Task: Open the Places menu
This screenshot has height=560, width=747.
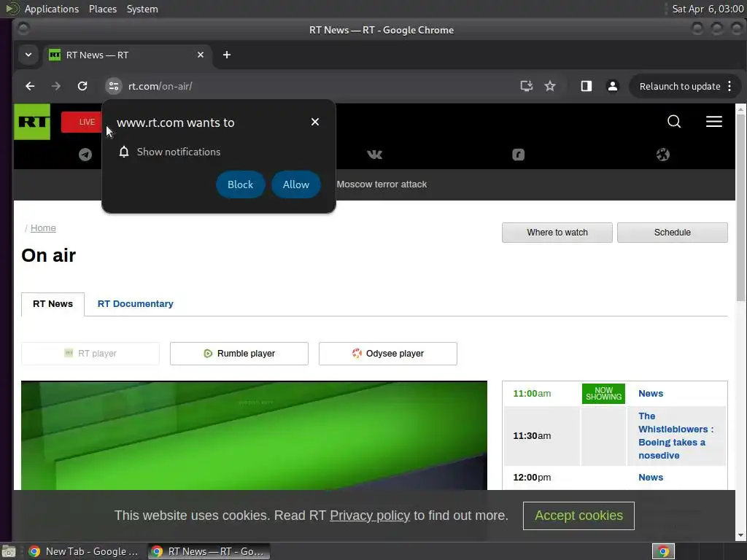Action: click(x=102, y=9)
